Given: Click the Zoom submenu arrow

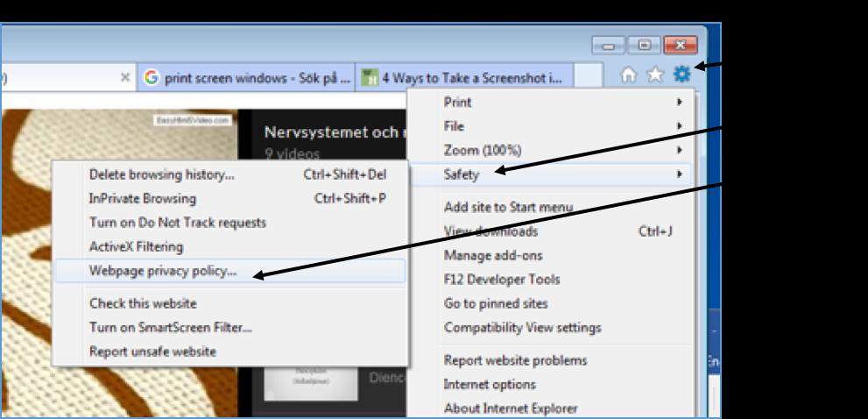Looking at the screenshot, I should (x=679, y=150).
